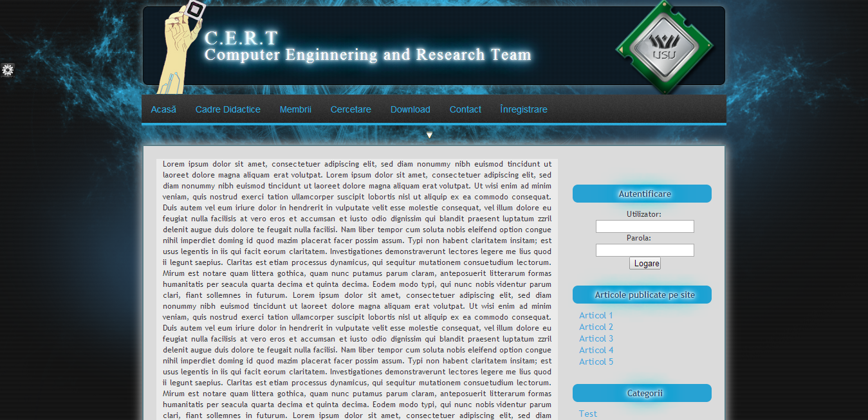Click the Categorii panel header
The height and width of the screenshot is (420, 868).
pos(642,393)
